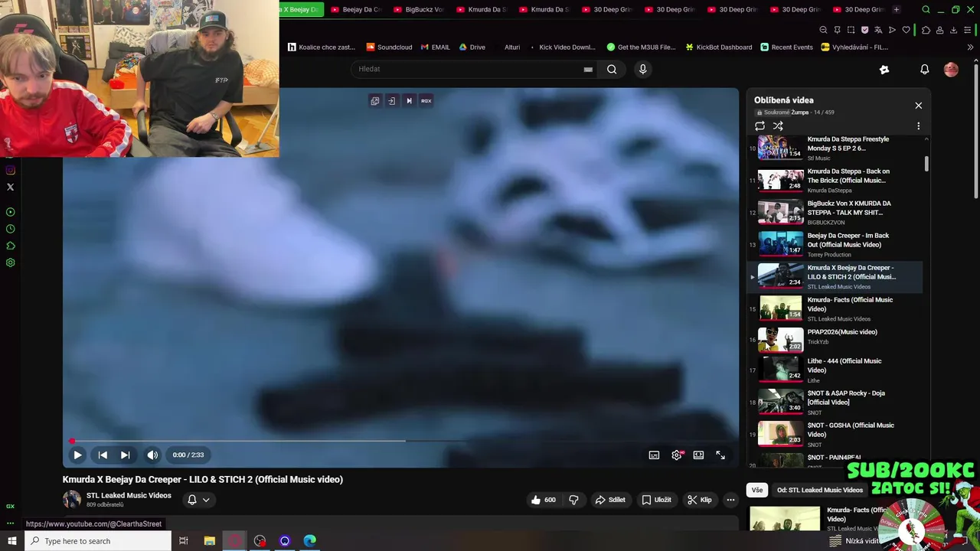Viewport: 980px width, 551px height.
Task: Play Lithe - 444 playlist video
Action: [x=835, y=370]
